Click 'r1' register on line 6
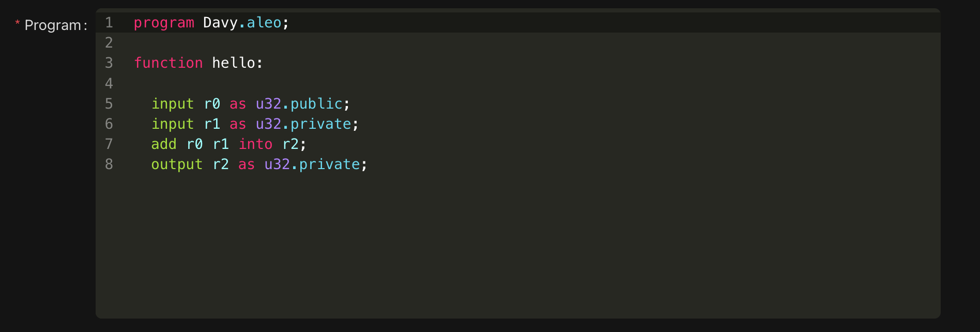Screen dimensions: 980x332 (x=212, y=124)
